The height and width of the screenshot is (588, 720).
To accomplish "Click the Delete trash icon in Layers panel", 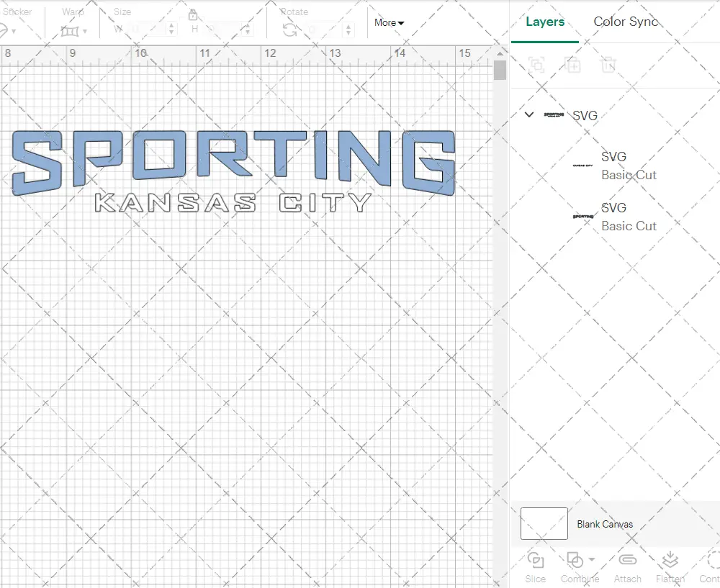I will coord(608,65).
